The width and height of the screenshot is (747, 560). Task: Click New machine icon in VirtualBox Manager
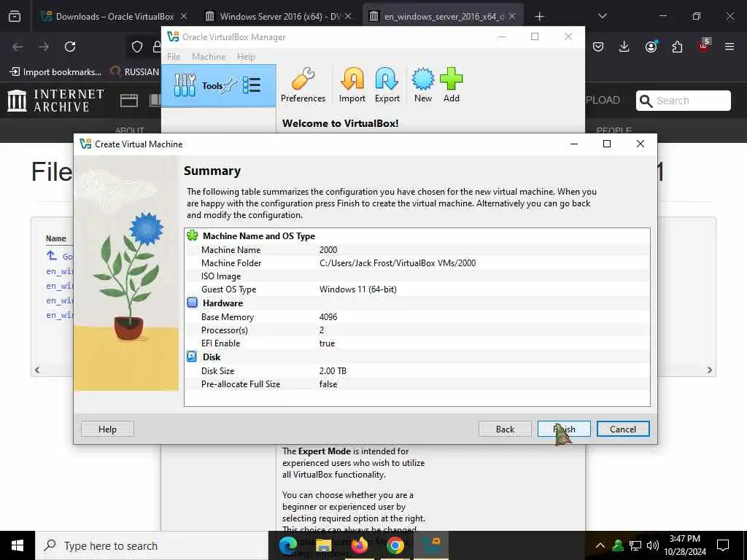pyautogui.click(x=423, y=85)
